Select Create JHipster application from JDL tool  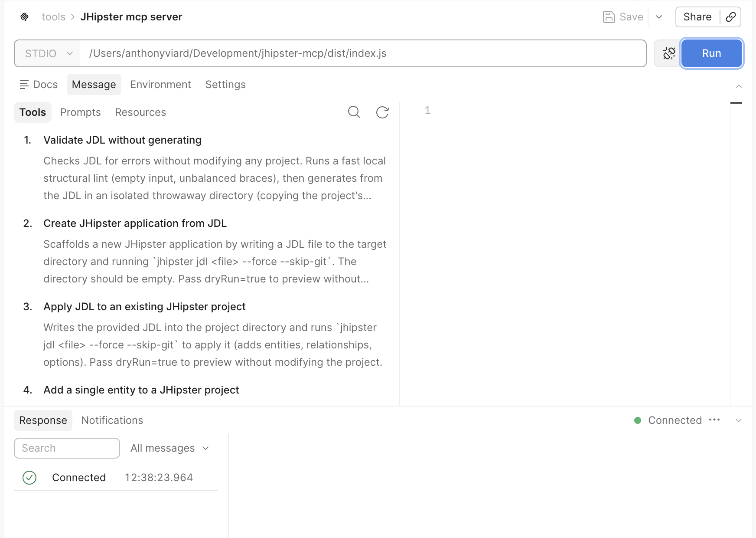coord(135,223)
